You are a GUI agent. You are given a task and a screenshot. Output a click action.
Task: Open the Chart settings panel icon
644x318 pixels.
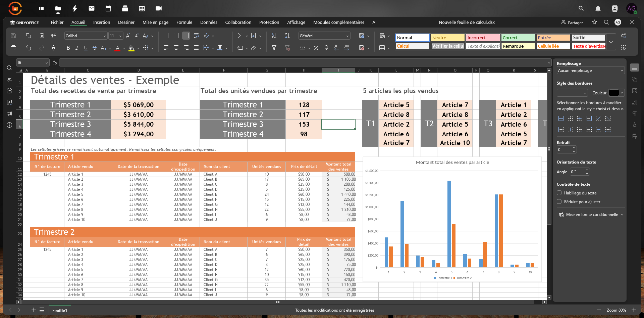click(x=635, y=102)
